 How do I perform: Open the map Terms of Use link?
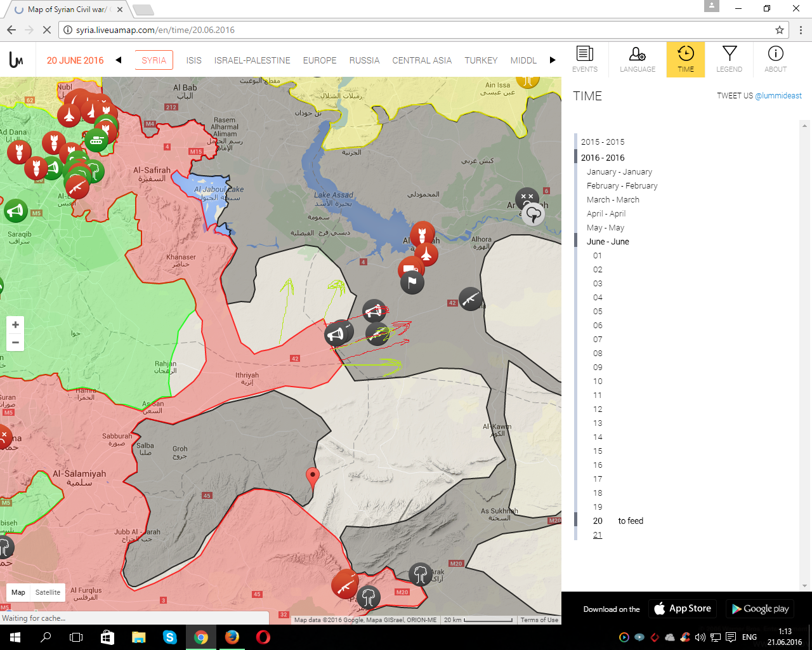coord(539,620)
